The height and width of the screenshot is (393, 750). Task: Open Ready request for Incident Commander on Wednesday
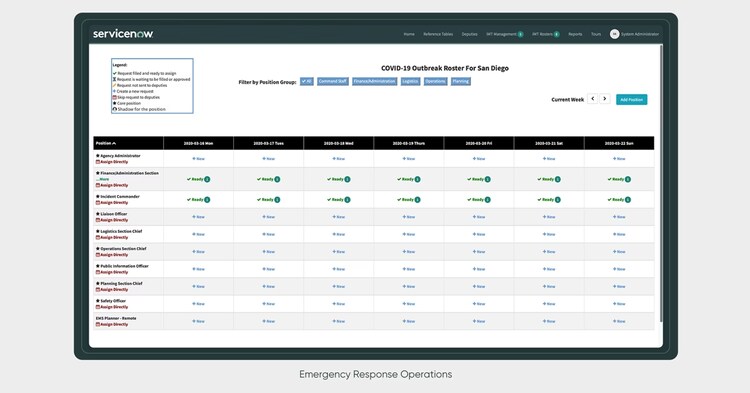[x=339, y=200]
